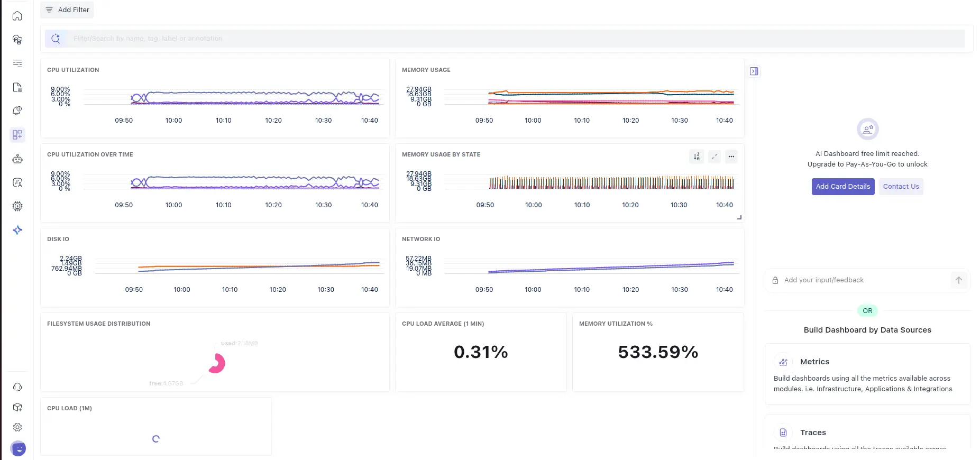This screenshot has width=980, height=460.
Task: Click the resize handle on Memory Usage By State
Action: pyautogui.click(x=739, y=217)
